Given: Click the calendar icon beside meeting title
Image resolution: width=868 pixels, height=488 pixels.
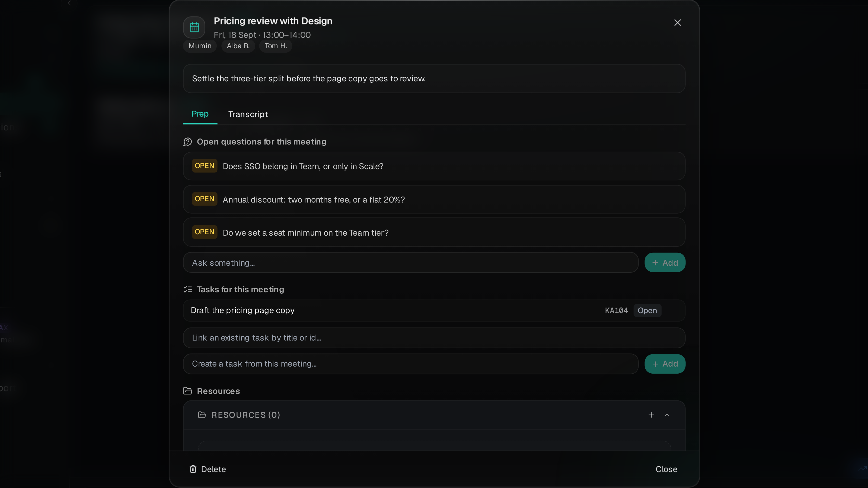Looking at the screenshot, I should [x=194, y=27].
